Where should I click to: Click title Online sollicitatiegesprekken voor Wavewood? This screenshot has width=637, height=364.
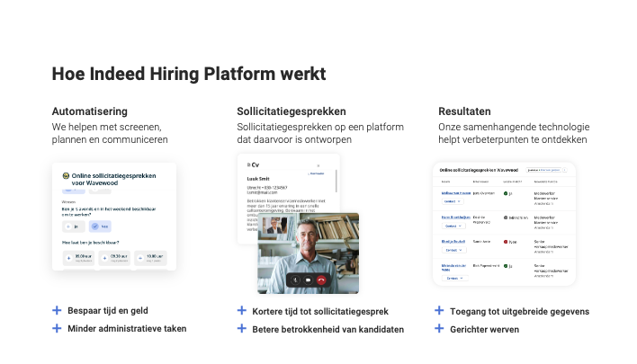pyautogui.click(x=113, y=180)
